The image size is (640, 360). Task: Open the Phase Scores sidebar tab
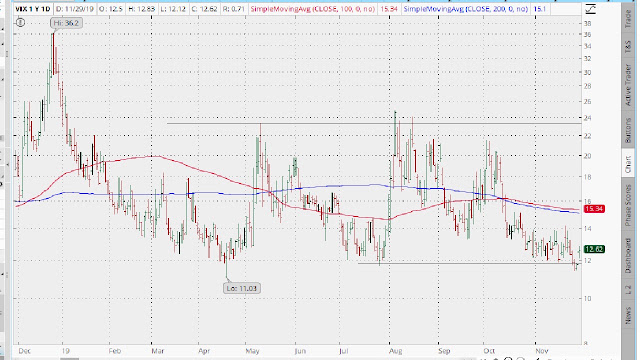[628, 205]
